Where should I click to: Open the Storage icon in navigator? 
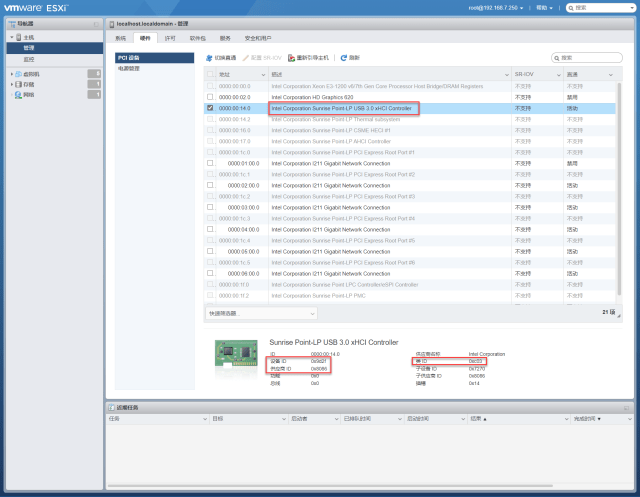click(18, 84)
